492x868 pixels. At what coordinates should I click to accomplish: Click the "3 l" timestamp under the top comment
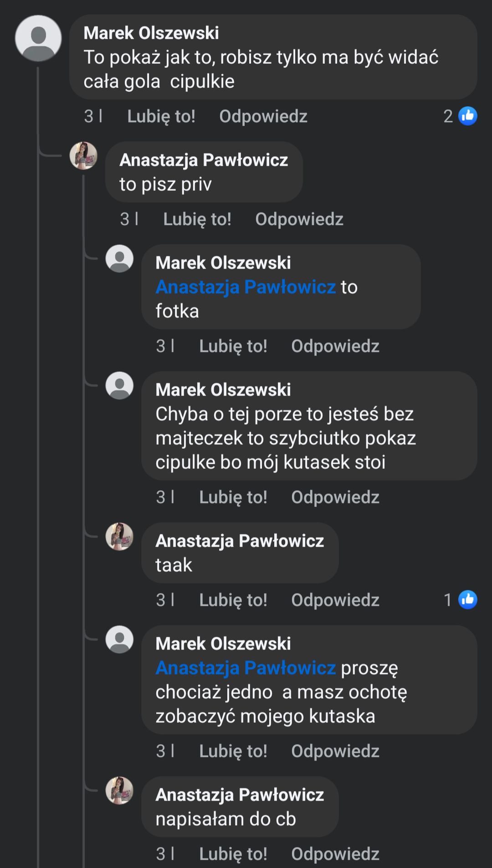pos(93,117)
